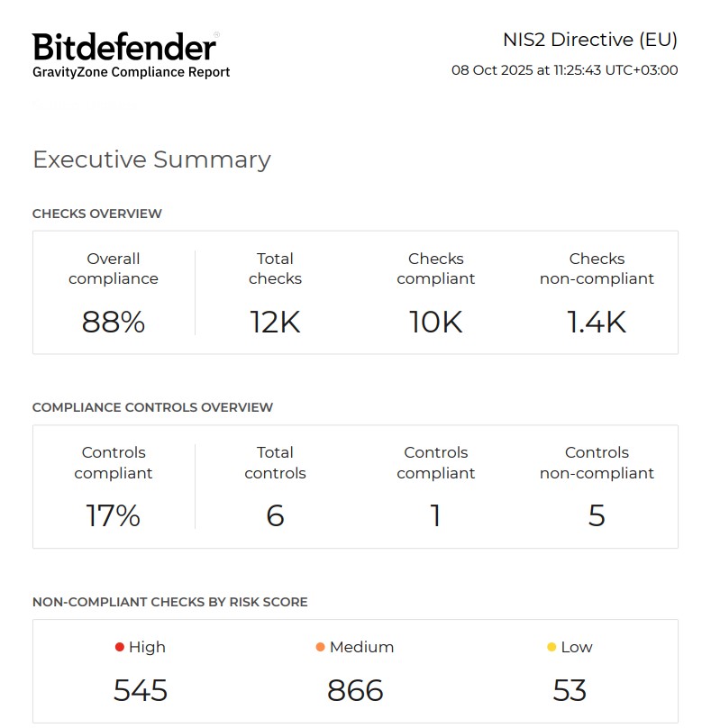Click the 12K total checks value
The image size is (711, 728).
click(275, 322)
